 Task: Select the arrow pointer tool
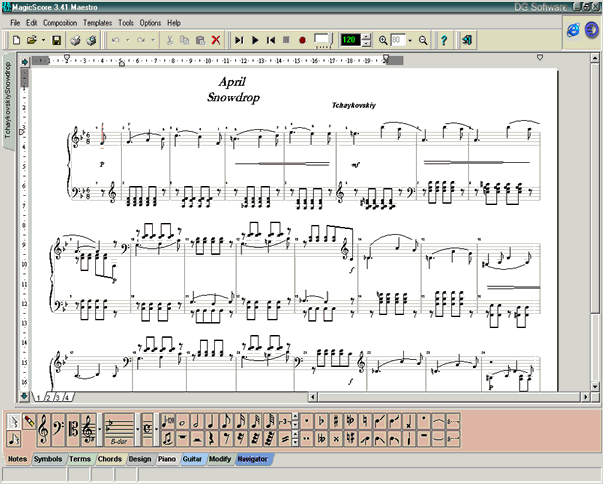(14, 422)
